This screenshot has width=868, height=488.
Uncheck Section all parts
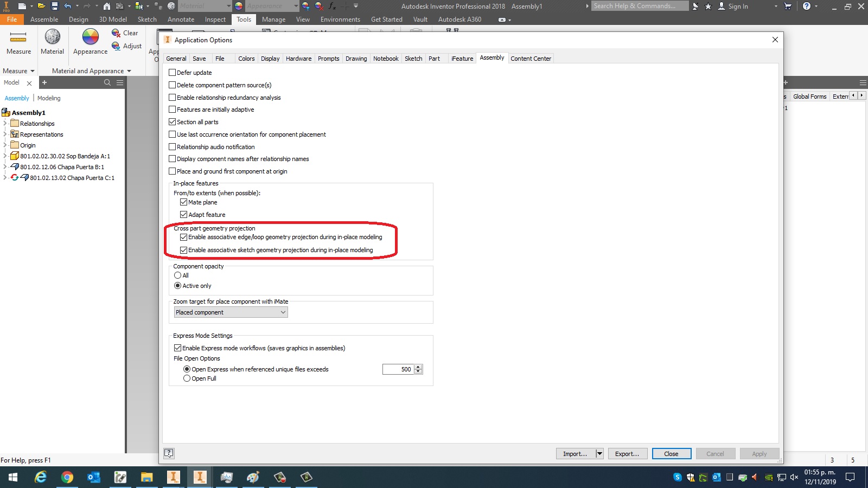173,121
